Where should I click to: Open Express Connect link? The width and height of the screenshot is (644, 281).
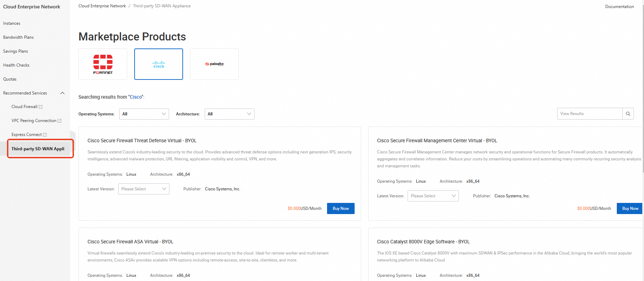26,135
